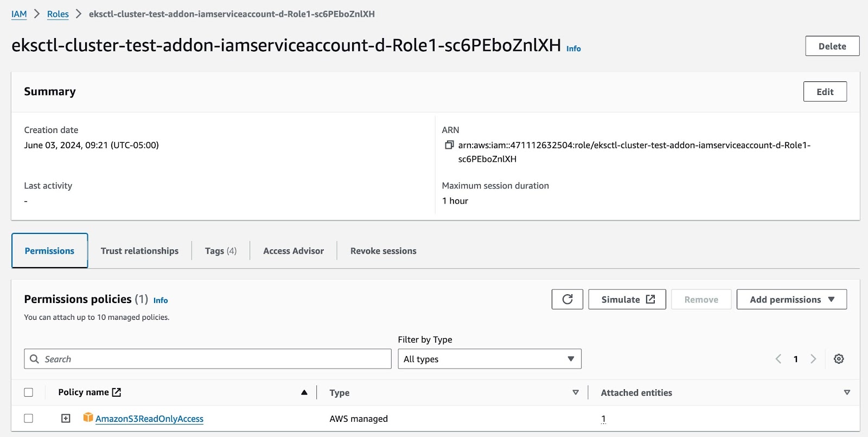Click the Simulate button
Image resolution: width=868 pixels, height=437 pixels.
[627, 300]
